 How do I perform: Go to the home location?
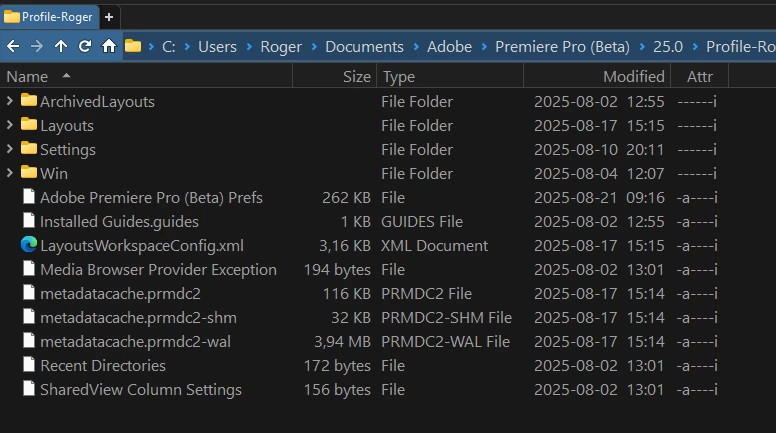(x=109, y=47)
